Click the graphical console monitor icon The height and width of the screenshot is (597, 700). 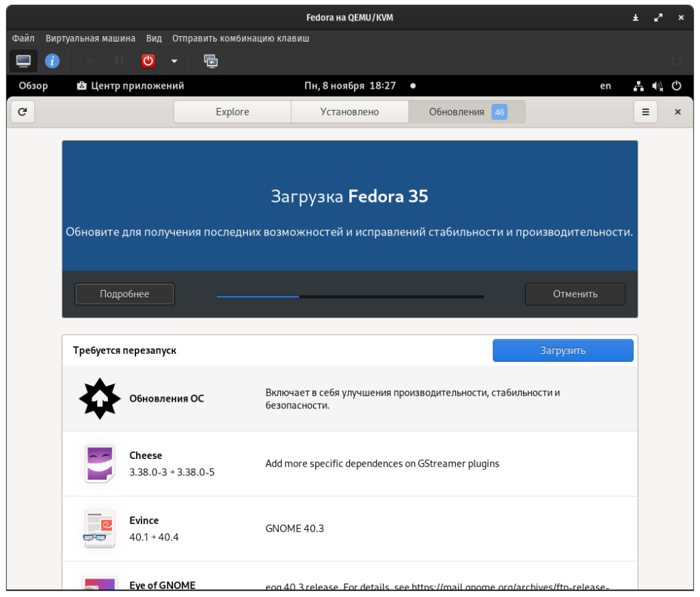tap(23, 61)
